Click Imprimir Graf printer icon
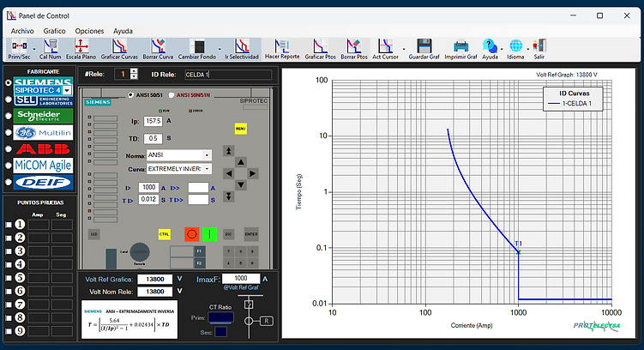This screenshot has height=350, width=644. (460, 49)
